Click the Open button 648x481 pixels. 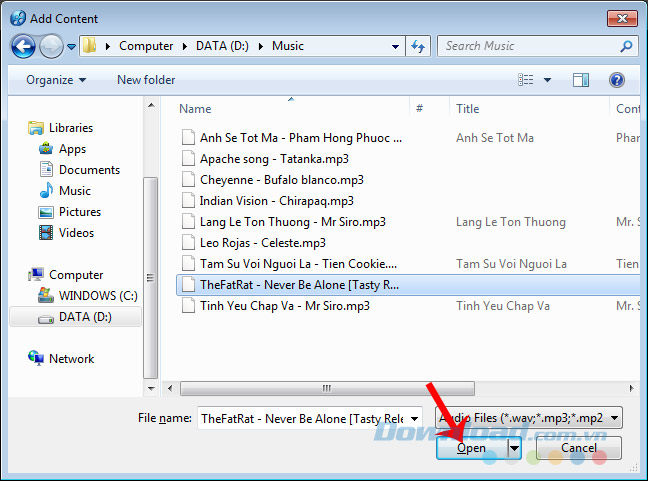coord(472,448)
